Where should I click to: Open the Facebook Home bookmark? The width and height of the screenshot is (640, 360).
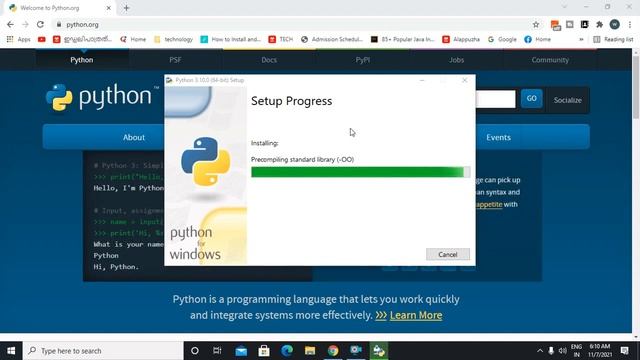538,39
